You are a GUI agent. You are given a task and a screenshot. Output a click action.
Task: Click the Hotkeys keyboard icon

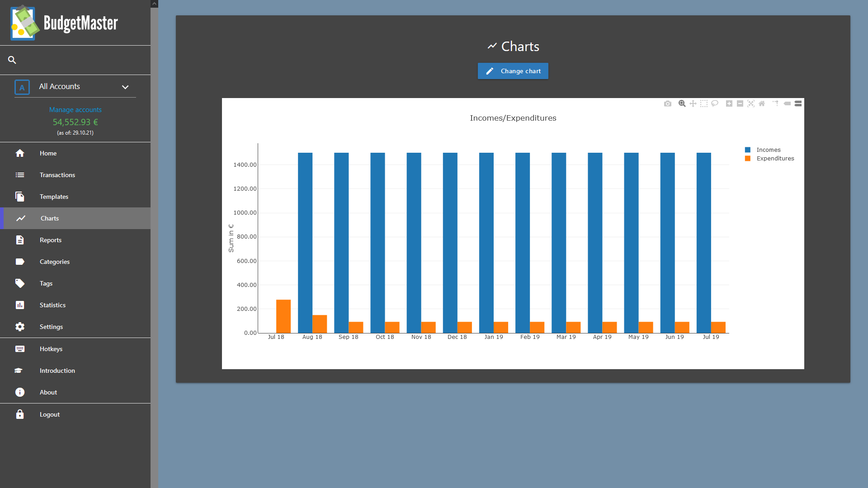pyautogui.click(x=20, y=349)
